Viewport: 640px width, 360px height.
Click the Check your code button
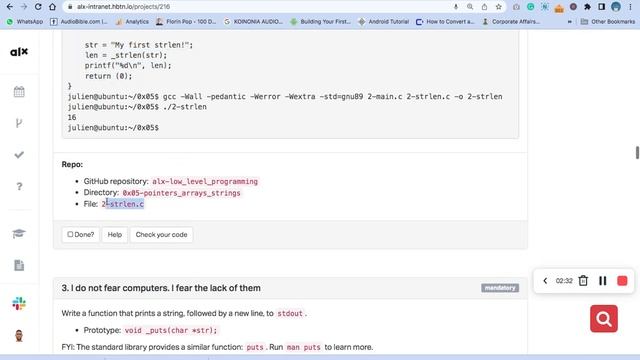click(x=161, y=235)
